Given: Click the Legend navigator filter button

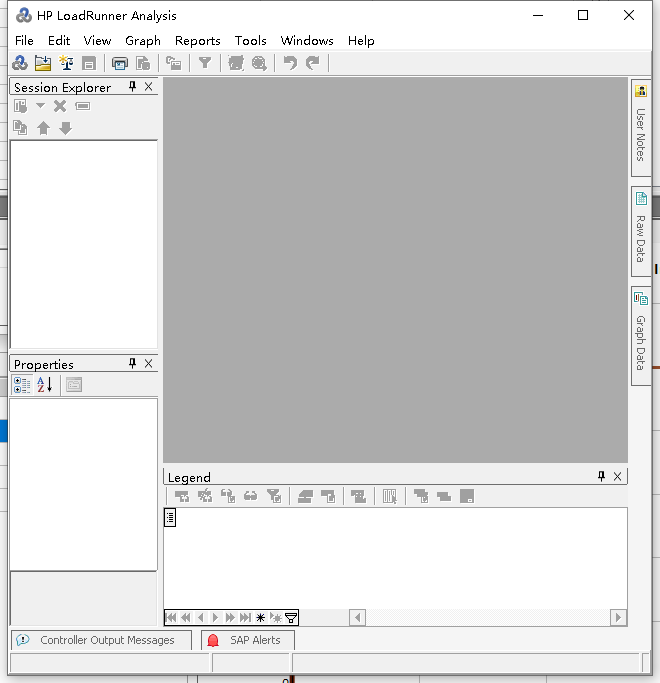Looking at the screenshot, I should click(x=291, y=618).
